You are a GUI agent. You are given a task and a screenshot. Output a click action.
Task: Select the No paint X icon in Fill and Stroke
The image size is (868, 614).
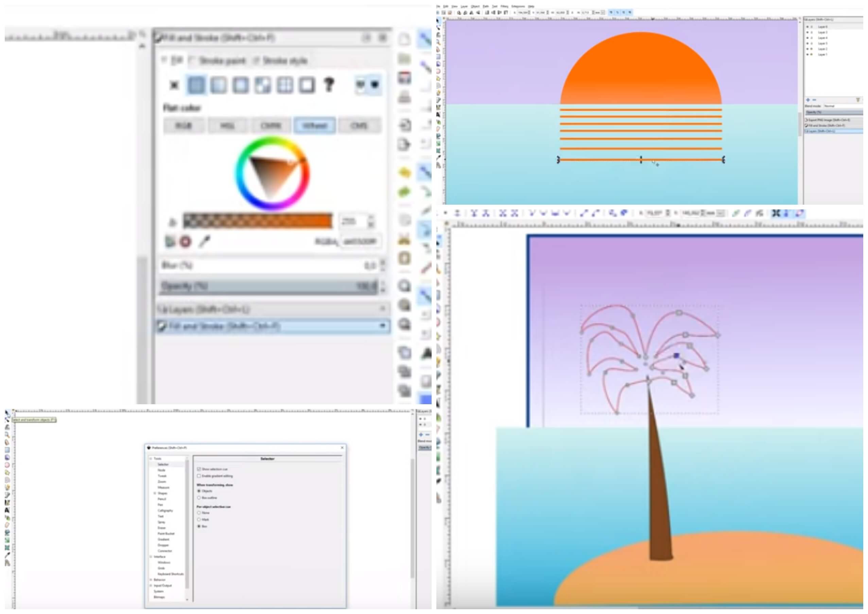[174, 85]
